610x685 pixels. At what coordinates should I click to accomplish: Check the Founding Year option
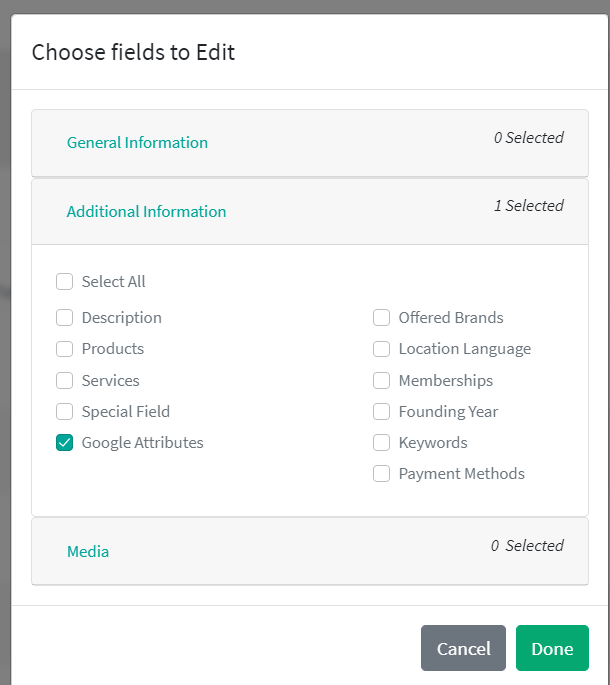382,412
